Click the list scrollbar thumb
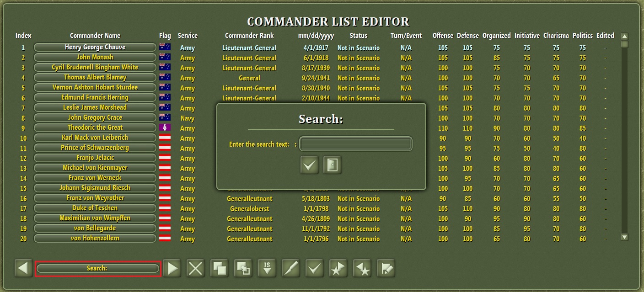 click(x=624, y=44)
